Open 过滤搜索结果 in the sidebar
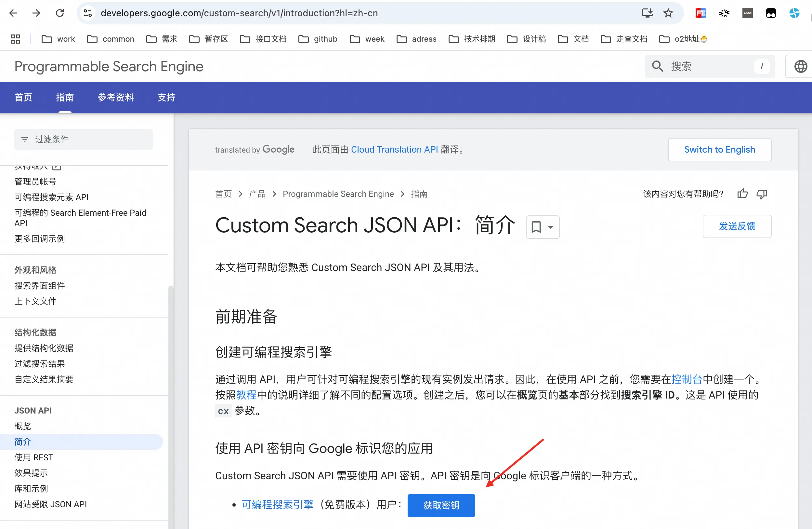The width and height of the screenshot is (812, 529). [x=40, y=364]
